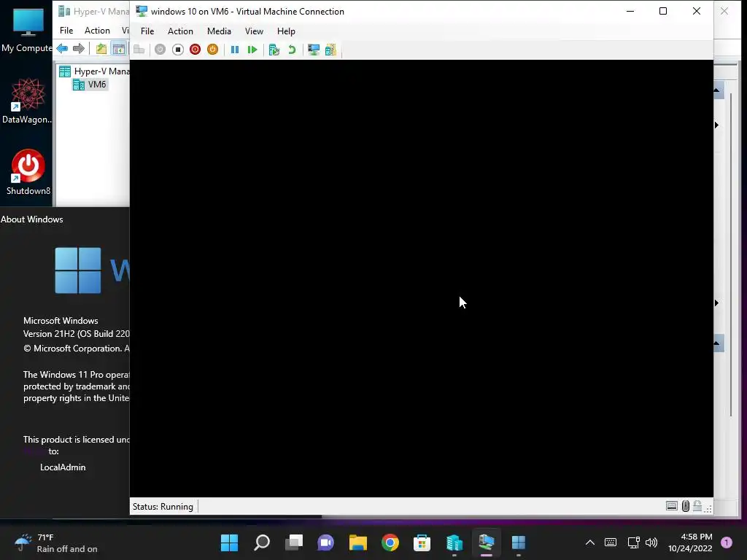Screen dimensions: 747x560
Task: Switch to Hyper-V Manager taskbar icon
Action: 454,542
